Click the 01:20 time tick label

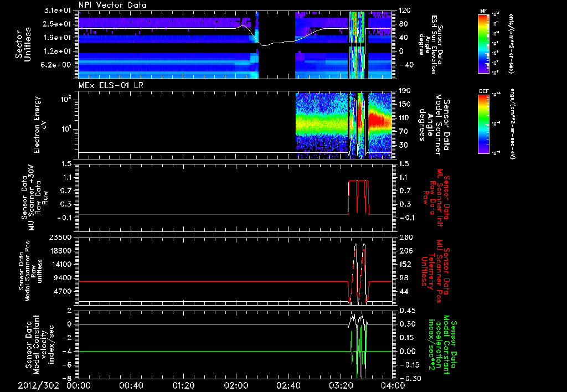click(184, 385)
